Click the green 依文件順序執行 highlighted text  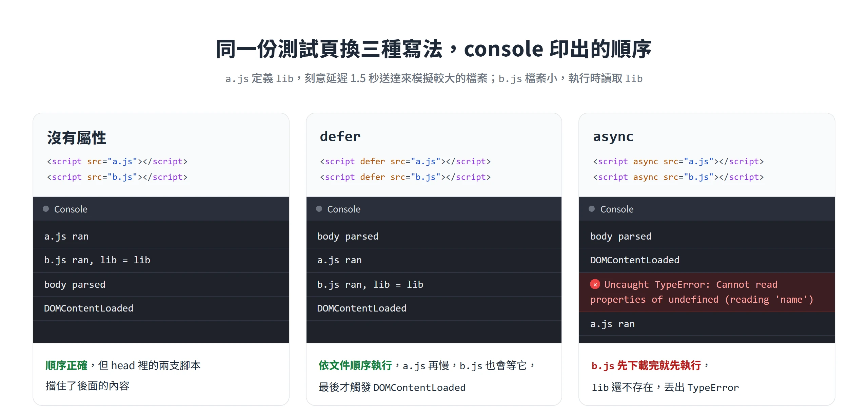[x=355, y=365]
